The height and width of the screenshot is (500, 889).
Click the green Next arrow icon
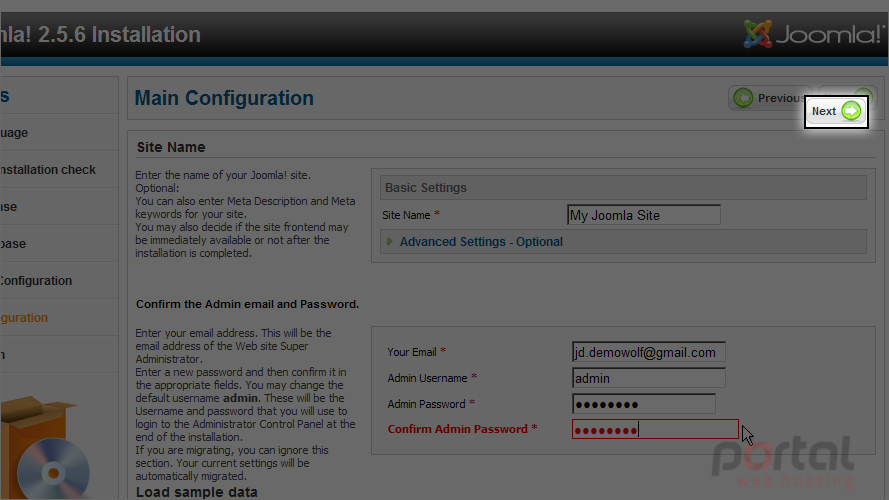click(x=851, y=111)
